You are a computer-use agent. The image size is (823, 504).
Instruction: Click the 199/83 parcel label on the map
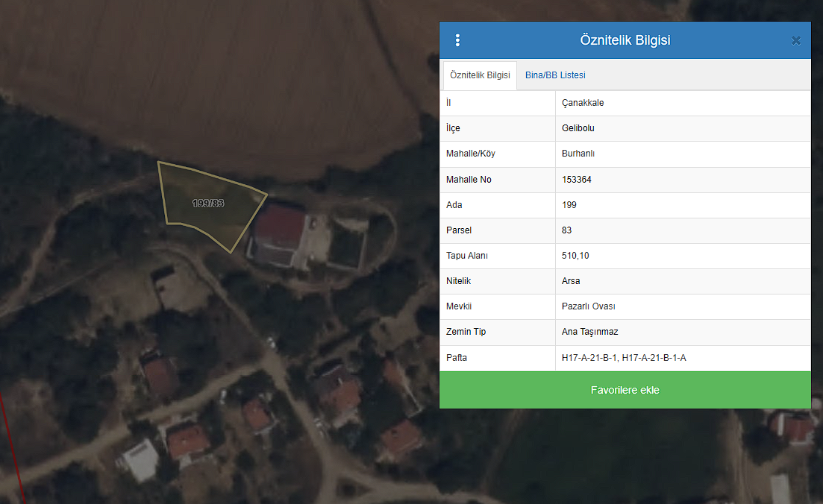coord(208,204)
